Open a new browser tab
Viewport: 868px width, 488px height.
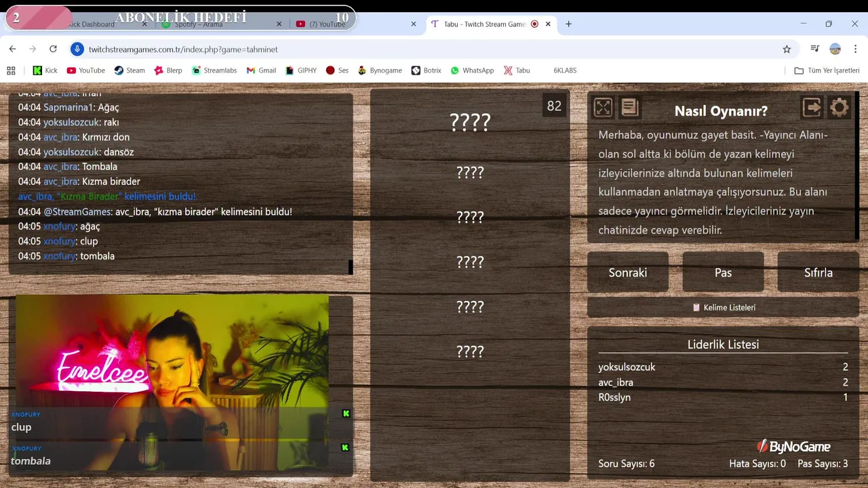(568, 24)
